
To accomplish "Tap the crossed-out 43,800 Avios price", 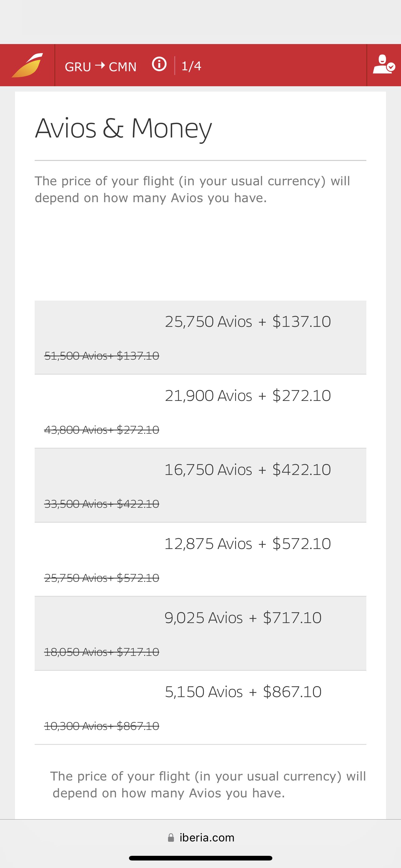I will point(102,430).
